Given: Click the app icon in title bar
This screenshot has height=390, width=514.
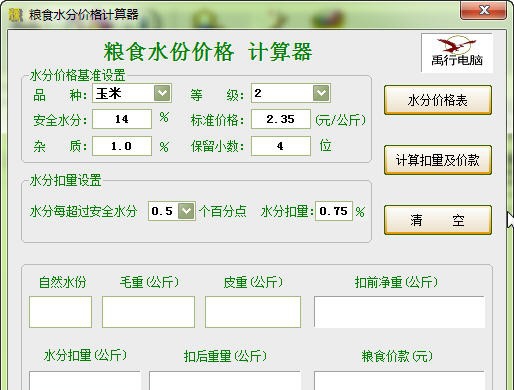Looking at the screenshot, I should (15, 15).
